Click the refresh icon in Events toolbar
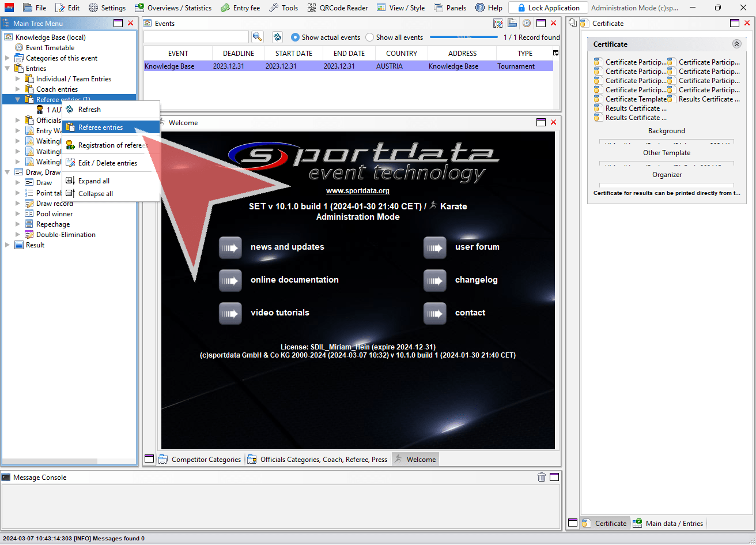The image size is (756, 545). click(277, 37)
